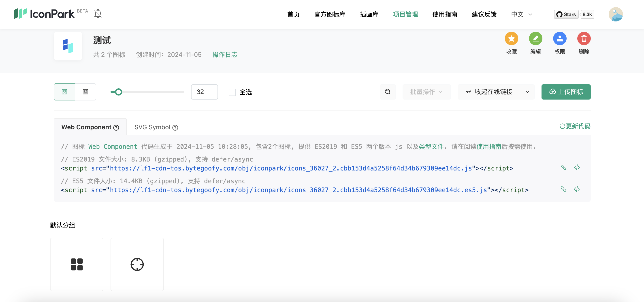Select the four-squares icon thumbnail
This screenshot has height=302, width=644.
(77, 264)
